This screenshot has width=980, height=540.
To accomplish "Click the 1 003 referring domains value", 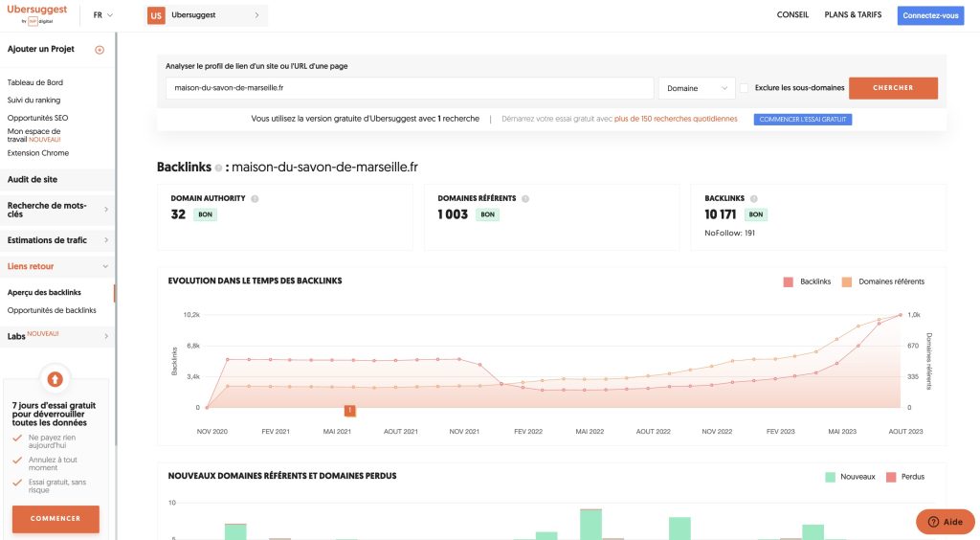I will pyautogui.click(x=453, y=214).
